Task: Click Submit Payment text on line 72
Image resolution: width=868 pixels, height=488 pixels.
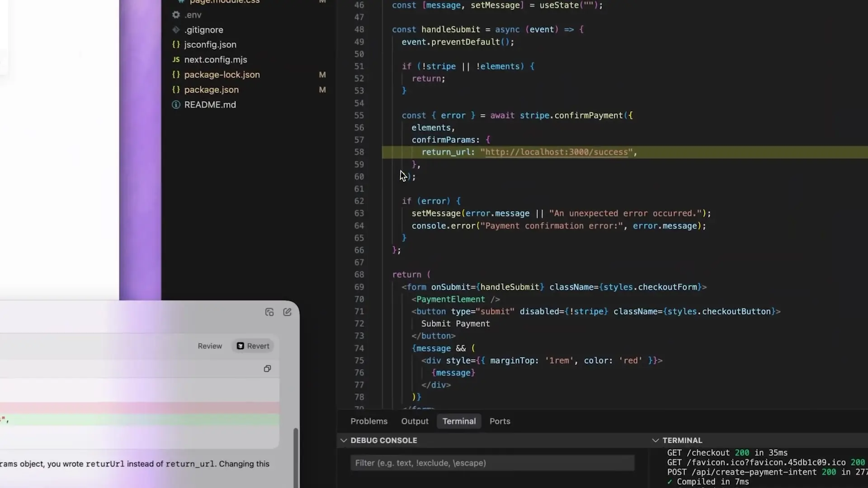Action: click(x=455, y=324)
